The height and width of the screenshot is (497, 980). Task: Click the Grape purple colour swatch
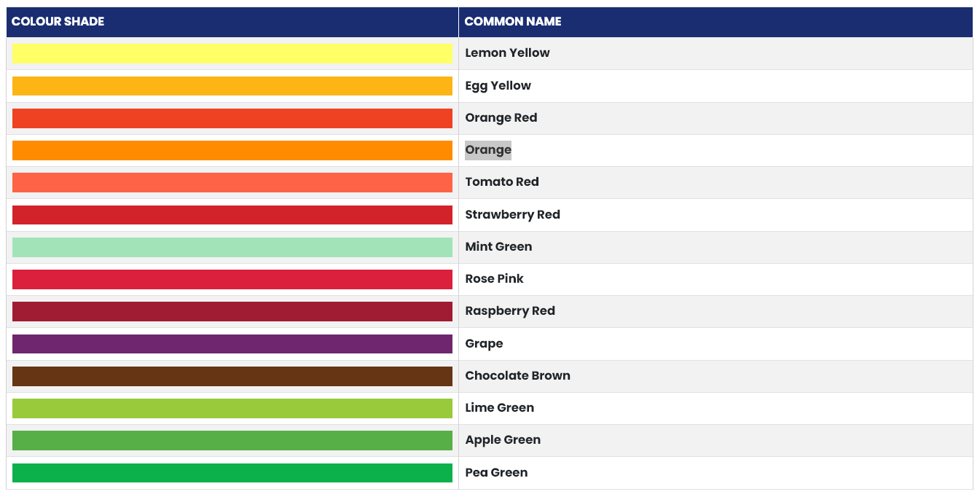[232, 344]
